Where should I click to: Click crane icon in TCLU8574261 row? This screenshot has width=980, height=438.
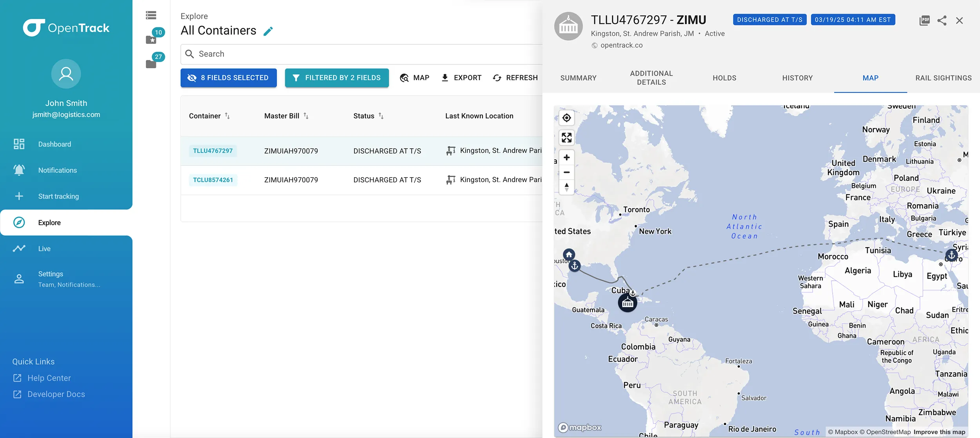pyautogui.click(x=451, y=180)
